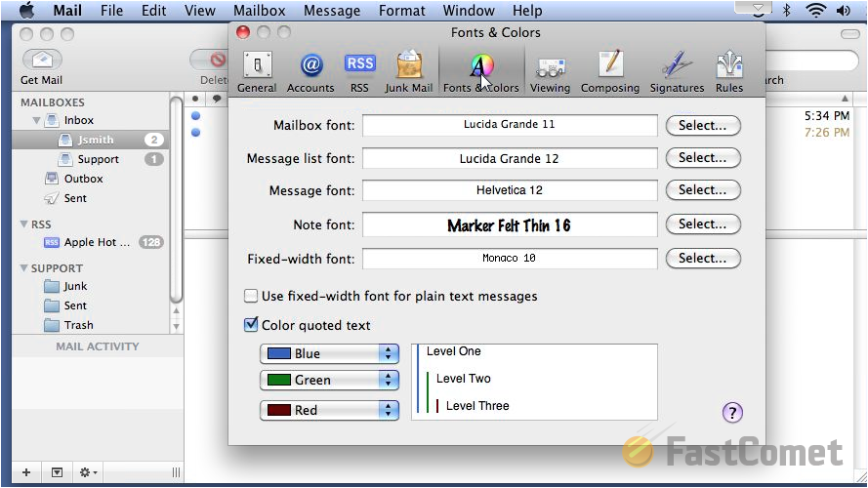Viewport: 868px width, 488px height.
Task: Click Select button for Note font
Action: pyautogui.click(x=702, y=224)
